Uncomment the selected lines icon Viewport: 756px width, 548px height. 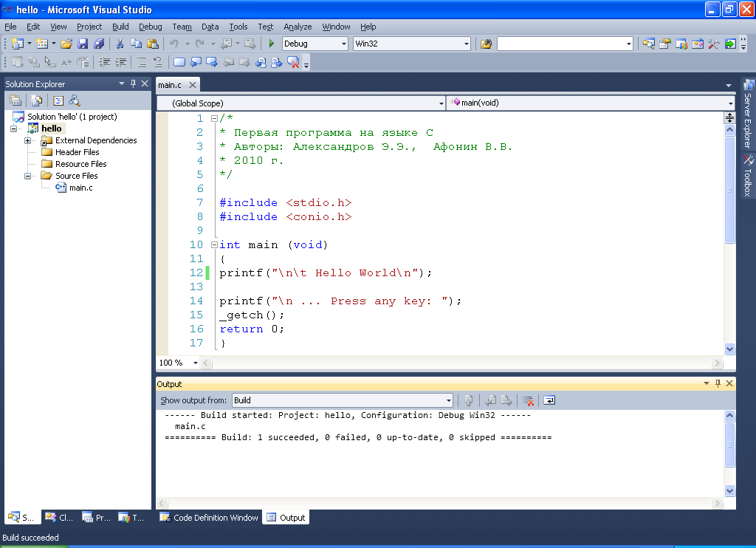[x=158, y=62]
